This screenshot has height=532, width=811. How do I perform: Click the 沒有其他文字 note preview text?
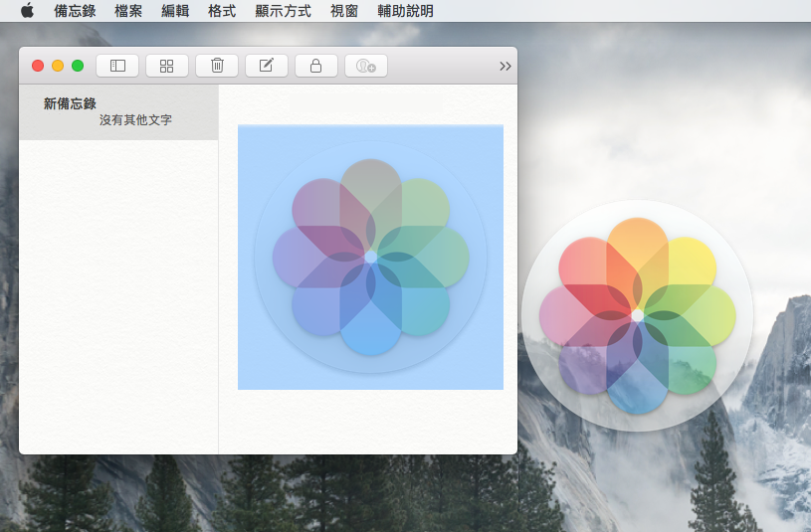click(135, 120)
